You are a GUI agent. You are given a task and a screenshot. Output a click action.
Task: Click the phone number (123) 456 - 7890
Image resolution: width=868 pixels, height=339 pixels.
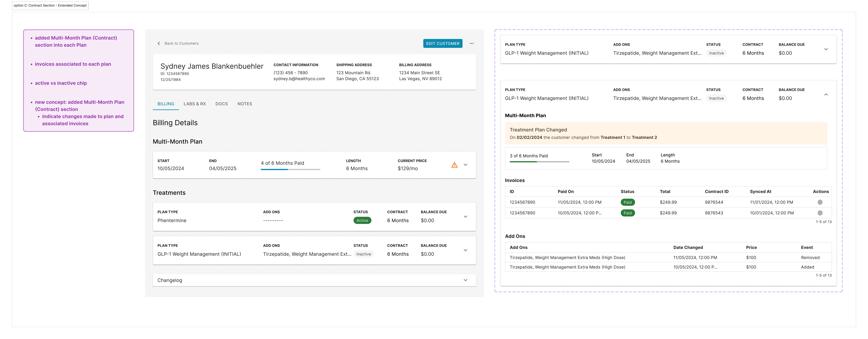pos(290,73)
